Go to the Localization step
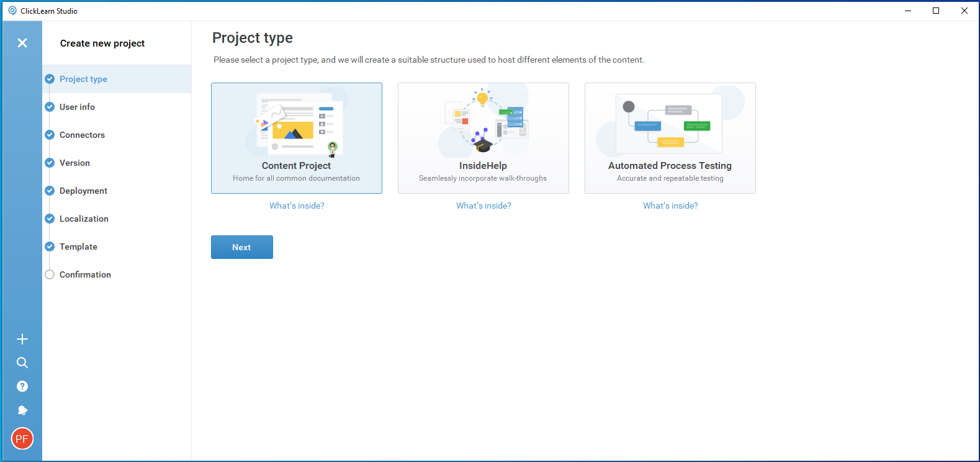Viewport: 980px width, 462px height. pos(117,219)
